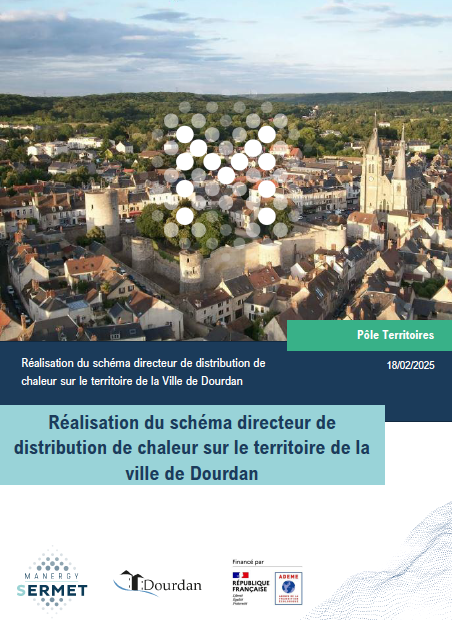Click the word Dourdan in town logo
The width and height of the screenshot is (452, 620).
(172, 585)
